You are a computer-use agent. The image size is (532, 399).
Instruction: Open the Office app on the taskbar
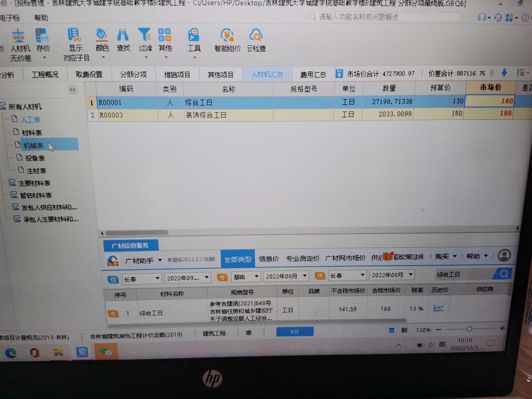click(x=35, y=353)
